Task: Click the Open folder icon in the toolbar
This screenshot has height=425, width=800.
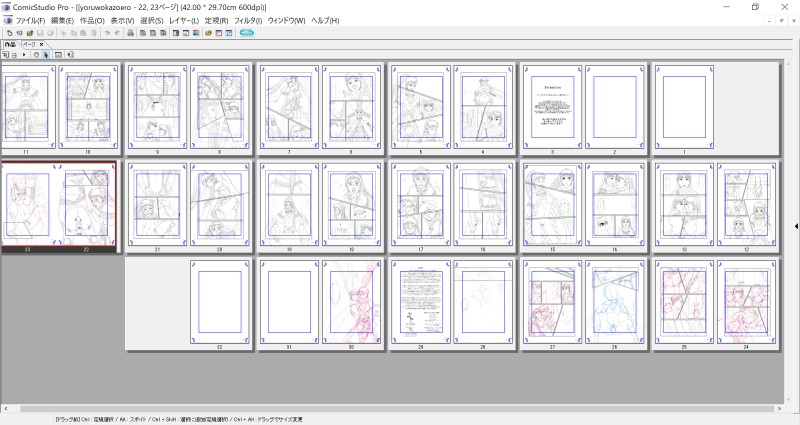Action: 30,33
